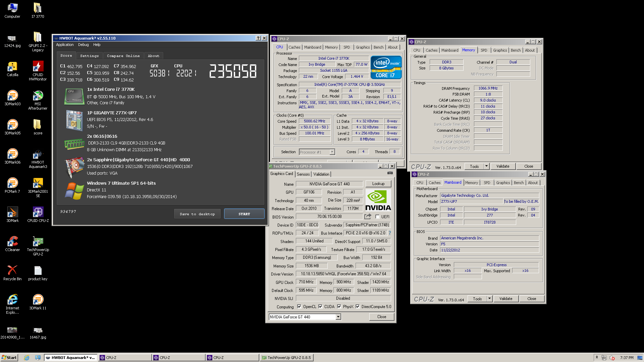Open the Debug menu in Aquamark
The height and width of the screenshot is (362, 644).
83,45
